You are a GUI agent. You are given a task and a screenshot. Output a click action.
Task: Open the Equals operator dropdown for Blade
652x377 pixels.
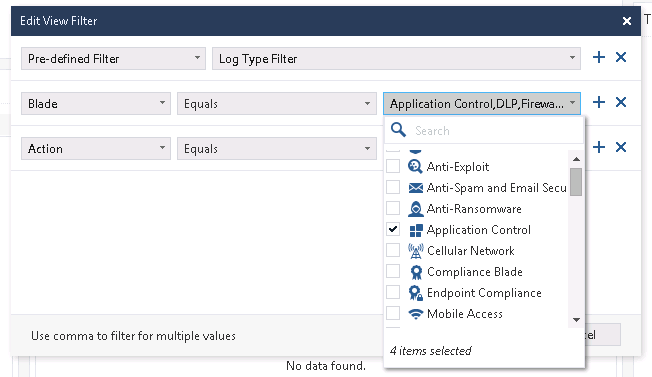tap(277, 103)
